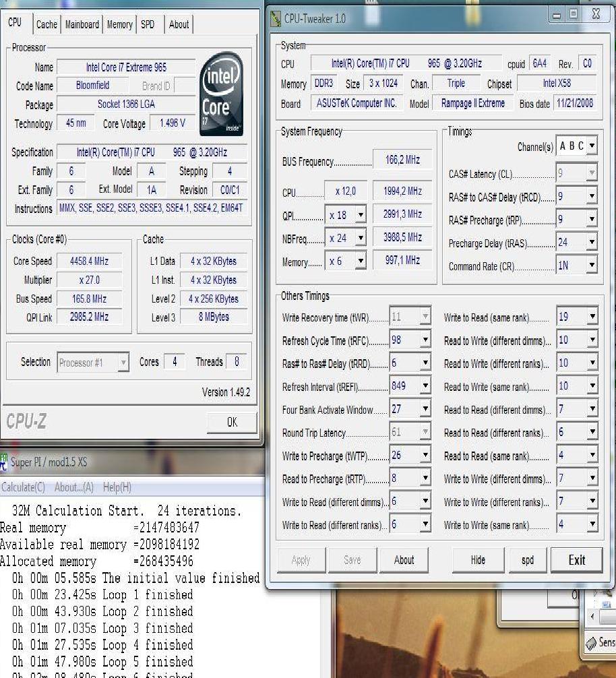The height and width of the screenshot is (678, 616).
Task: Open Write to Read (different dimms) dropdown
Action: pos(425,501)
